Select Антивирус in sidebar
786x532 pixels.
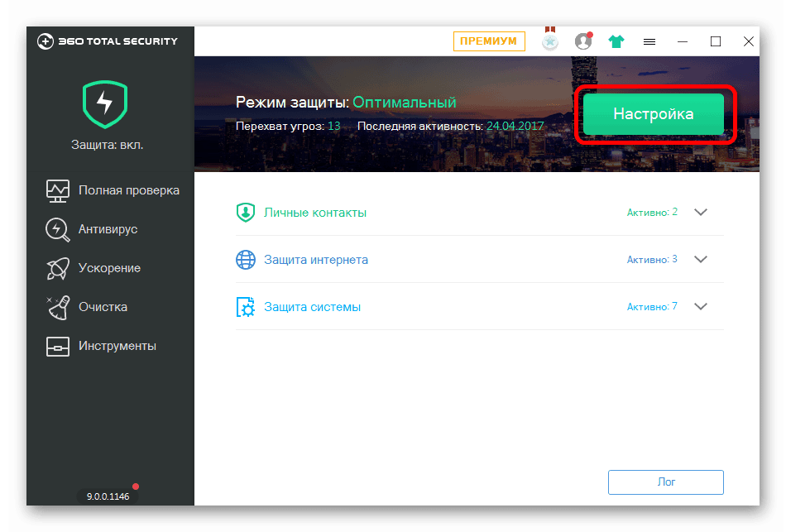tap(108, 229)
